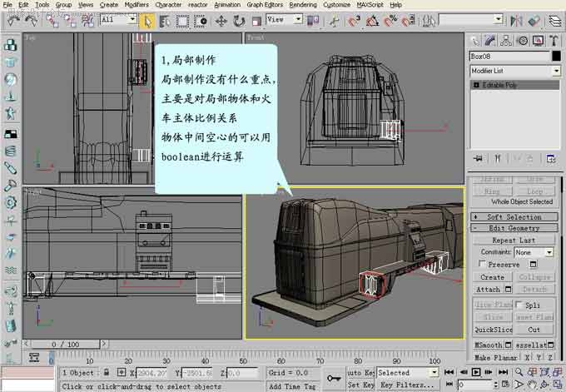Switch to the Hierarchy panel tab

point(506,41)
